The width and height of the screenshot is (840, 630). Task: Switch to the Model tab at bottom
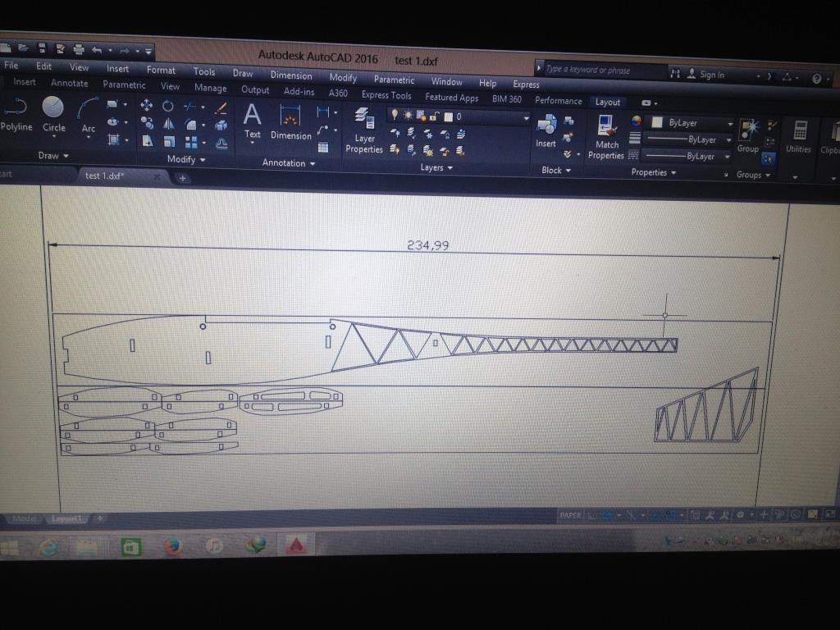24,518
